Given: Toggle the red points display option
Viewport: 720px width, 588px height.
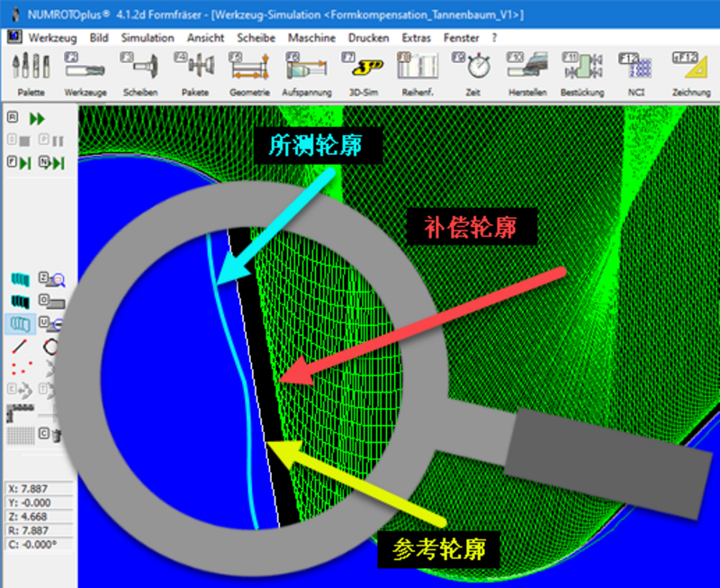Looking at the screenshot, I should pyautogui.click(x=19, y=367).
